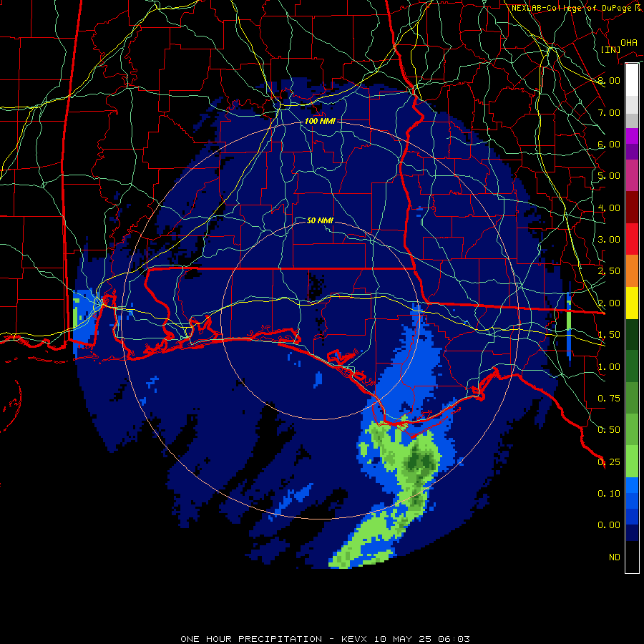This screenshot has width=644, height=644.
Task: Click the 6.00 legend value
Action: click(609, 144)
